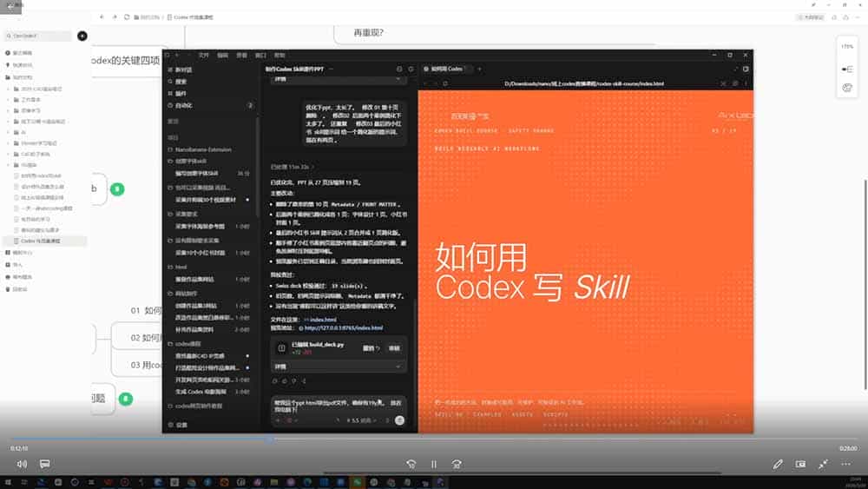Image resolution: width=868 pixels, height=489 pixels.
Task: Select the highlighted Codex note in the notes sidebar
Action: [44, 241]
